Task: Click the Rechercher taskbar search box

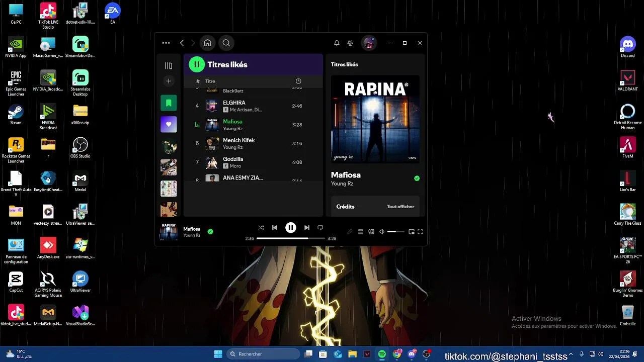Action: (263, 354)
